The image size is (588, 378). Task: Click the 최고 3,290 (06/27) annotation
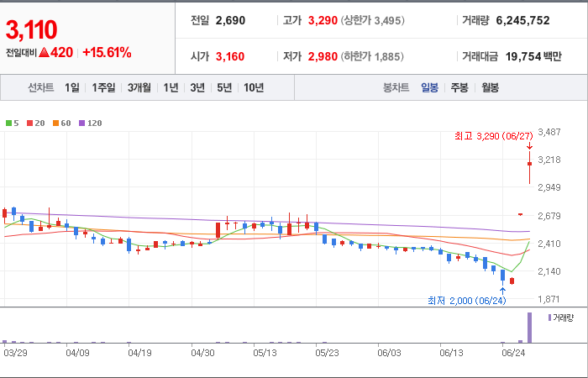click(x=494, y=136)
